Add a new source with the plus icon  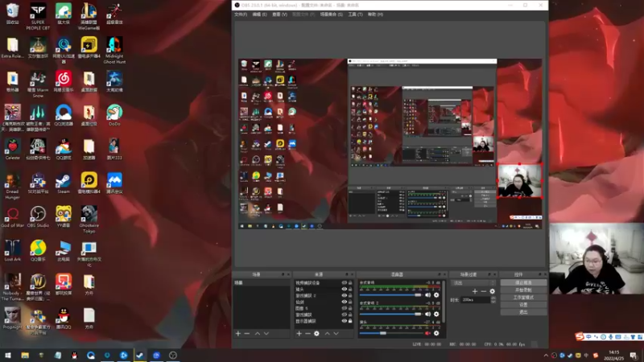pyautogui.click(x=299, y=334)
